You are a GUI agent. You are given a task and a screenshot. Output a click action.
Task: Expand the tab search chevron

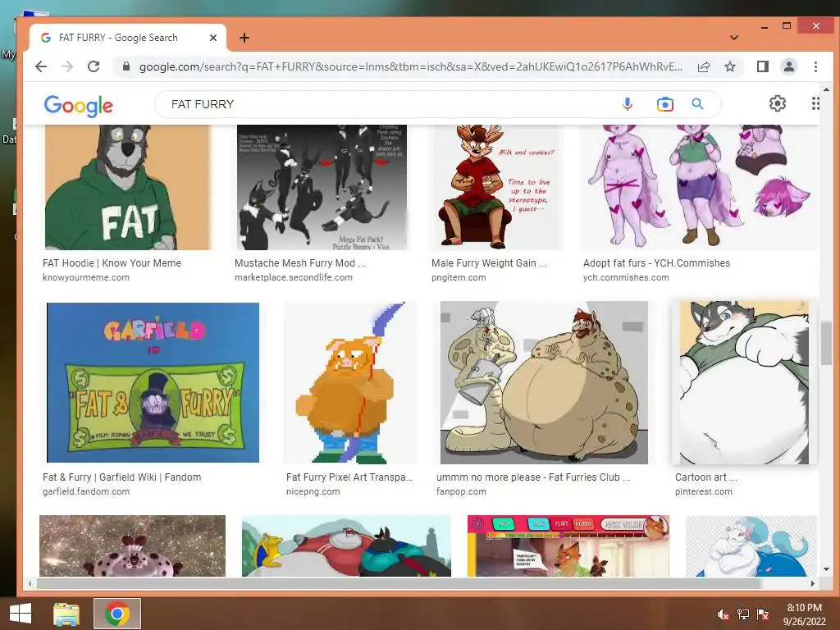(x=734, y=38)
